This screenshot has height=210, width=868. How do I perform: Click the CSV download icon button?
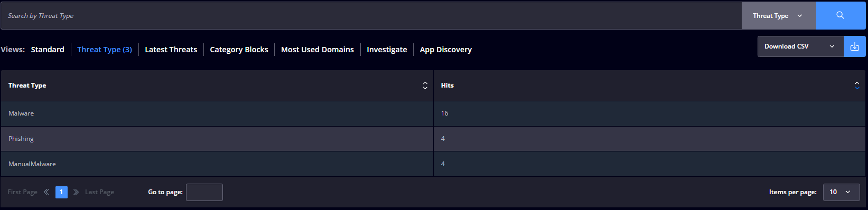[x=855, y=46]
